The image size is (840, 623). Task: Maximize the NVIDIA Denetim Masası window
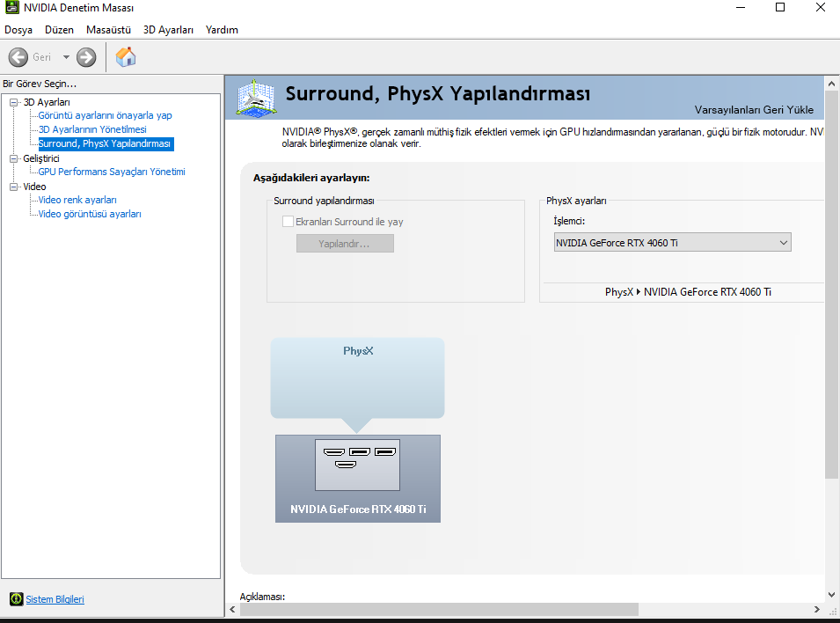(780, 8)
